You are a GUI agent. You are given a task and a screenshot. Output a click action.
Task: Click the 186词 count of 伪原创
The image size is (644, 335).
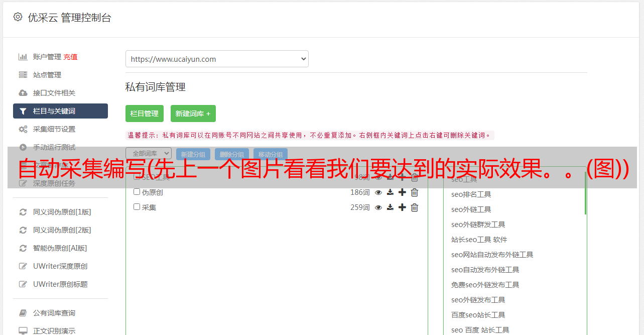pyautogui.click(x=360, y=192)
